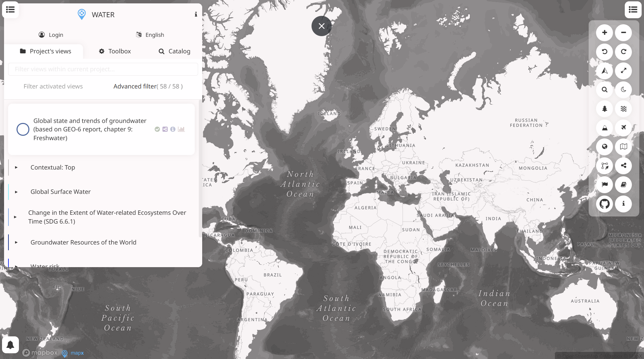The height and width of the screenshot is (359, 644).
Task: Click the zoom in plus button
Action: 605,33
